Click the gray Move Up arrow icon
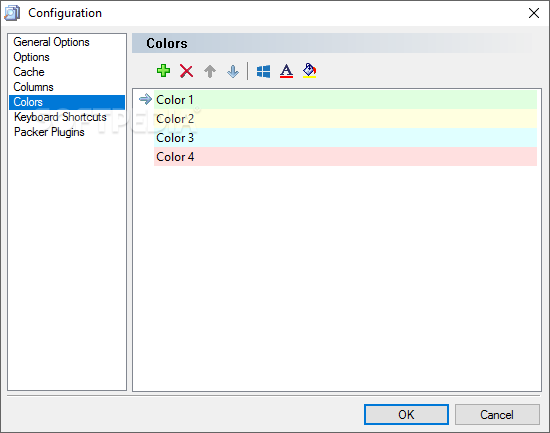550x433 pixels. (210, 71)
